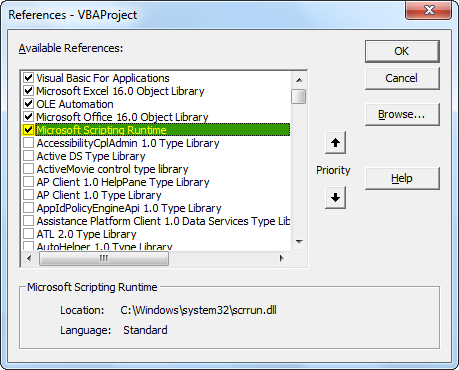This screenshot has height=370, width=459.
Task: Click the Cancel button
Action: [x=402, y=78]
